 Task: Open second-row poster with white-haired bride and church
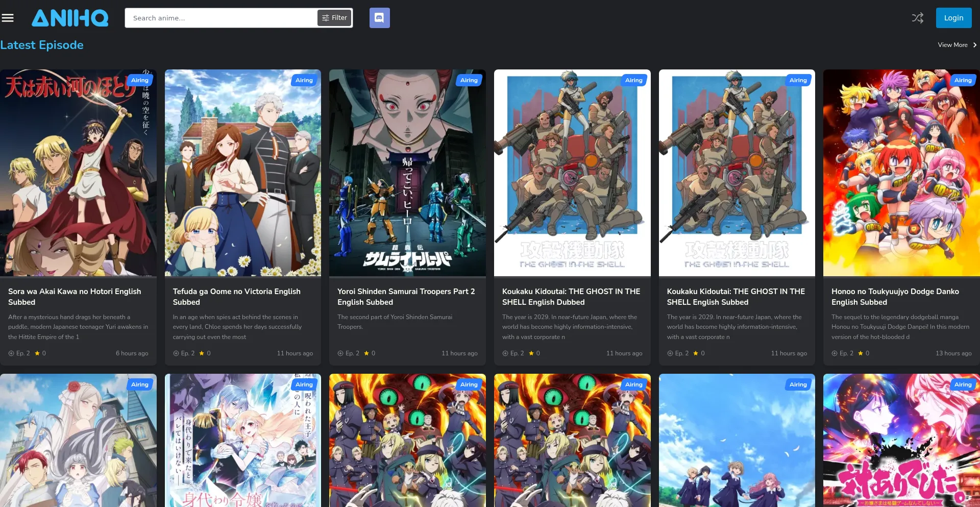[78, 440]
